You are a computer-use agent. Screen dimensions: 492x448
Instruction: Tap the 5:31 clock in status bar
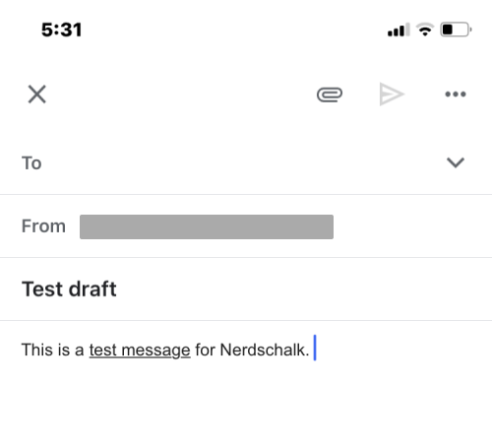(61, 30)
